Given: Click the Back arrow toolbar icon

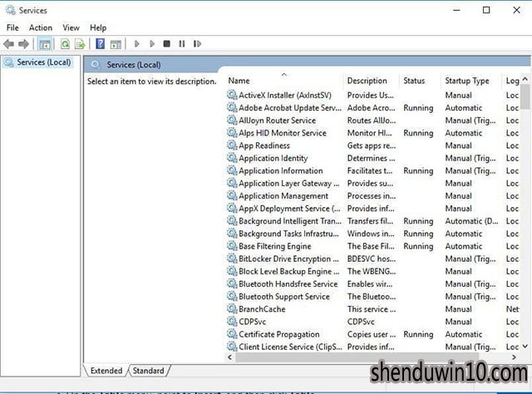Looking at the screenshot, I should pos(8,44).
